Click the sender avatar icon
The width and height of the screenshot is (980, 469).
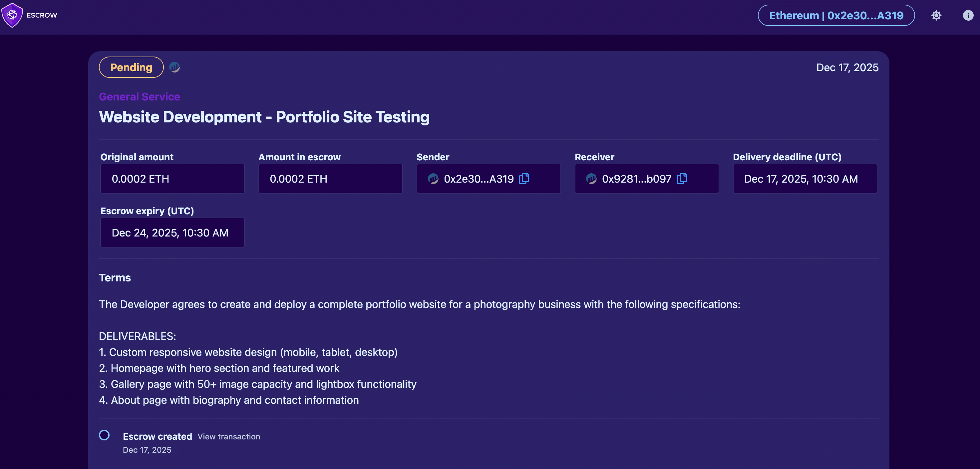[433, 179]
